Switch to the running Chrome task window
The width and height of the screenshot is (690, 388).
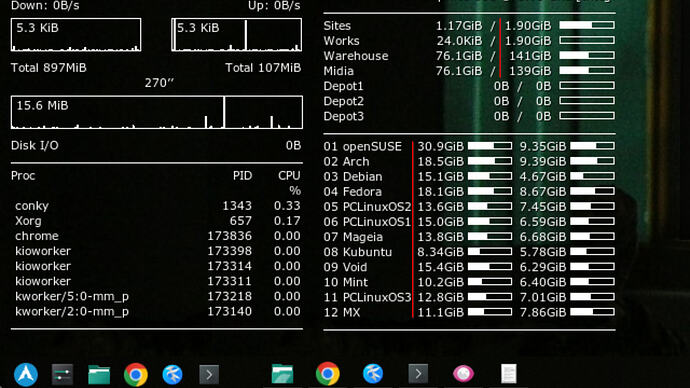tap(327, 374)
